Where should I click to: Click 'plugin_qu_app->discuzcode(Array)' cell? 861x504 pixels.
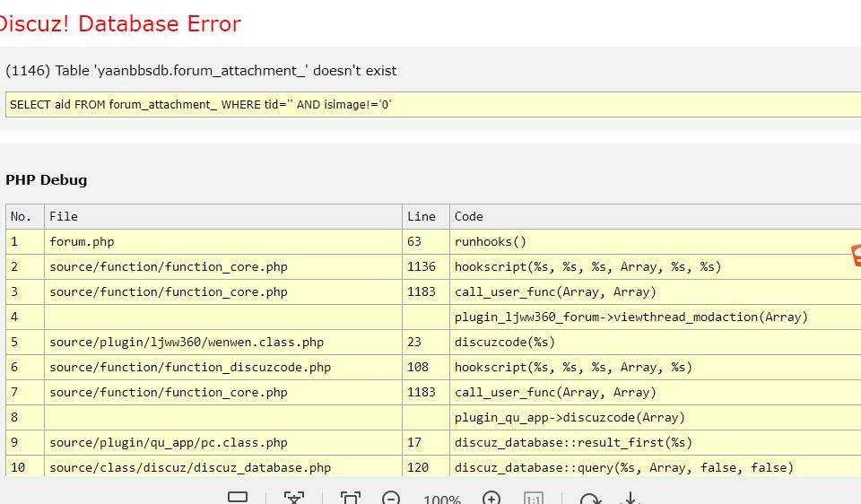click(655, 417)
